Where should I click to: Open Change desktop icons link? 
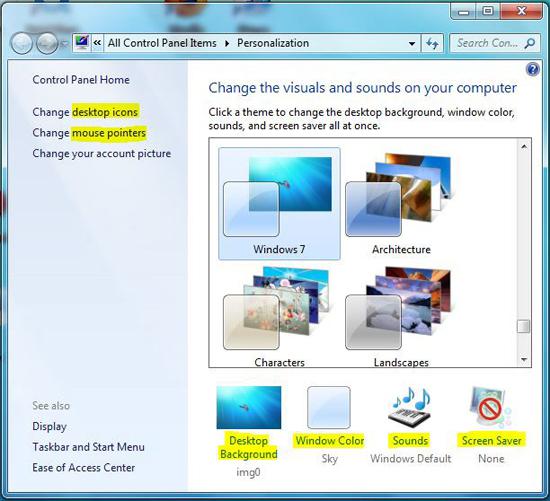coord(85,112)
